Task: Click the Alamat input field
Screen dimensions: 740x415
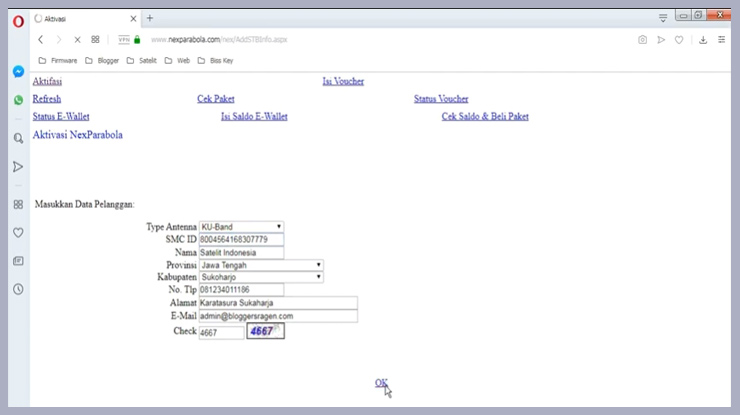Action: (278, 303)
